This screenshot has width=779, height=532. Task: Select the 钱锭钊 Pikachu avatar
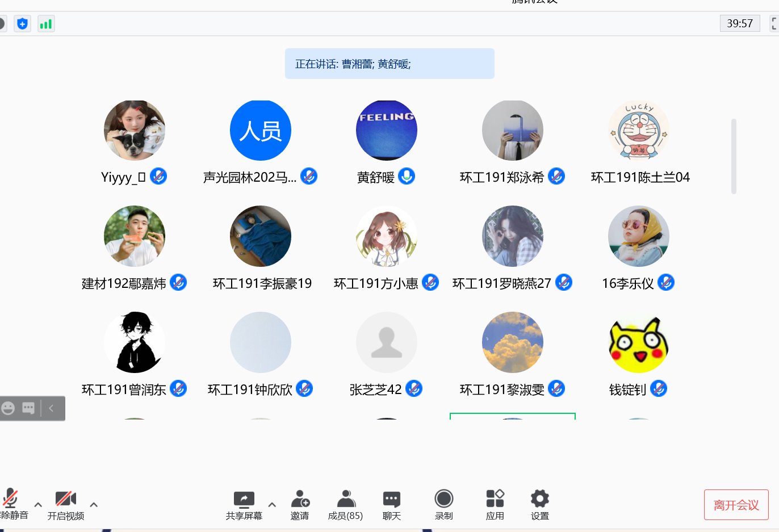pos(638,342)
